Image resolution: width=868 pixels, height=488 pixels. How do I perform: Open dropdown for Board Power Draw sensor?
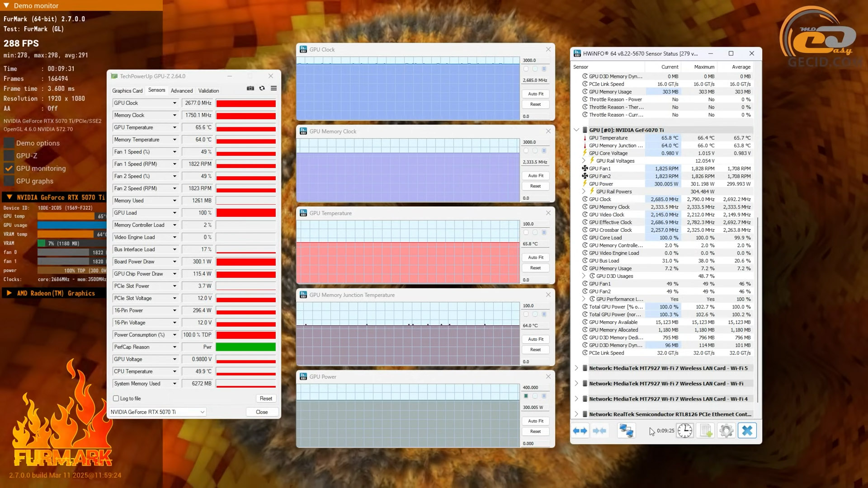click(175, 262)
